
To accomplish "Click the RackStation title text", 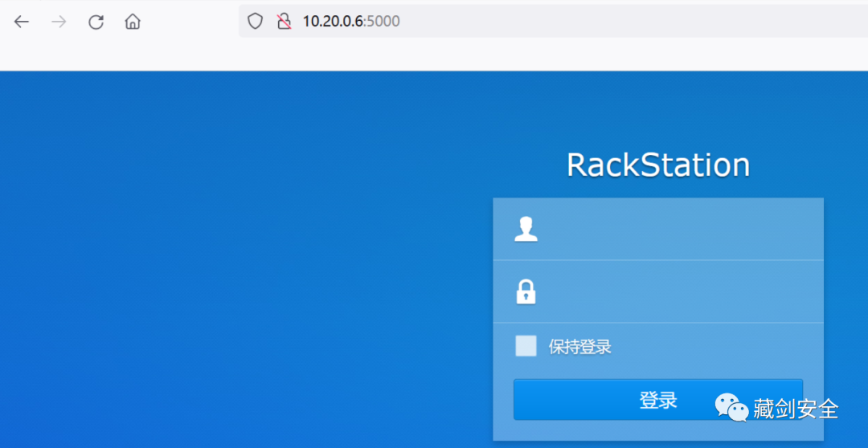I will point(658,165).
